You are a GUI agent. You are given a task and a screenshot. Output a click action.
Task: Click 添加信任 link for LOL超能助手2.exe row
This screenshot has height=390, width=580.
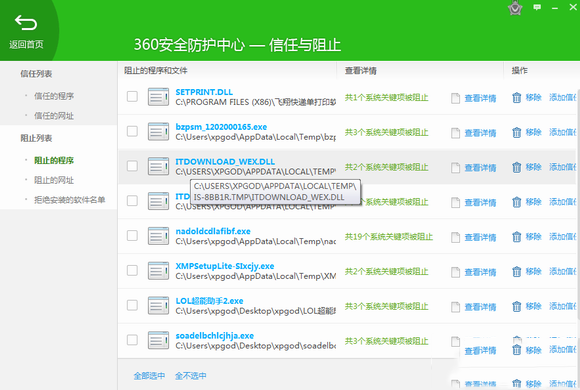tap(562, 306)
